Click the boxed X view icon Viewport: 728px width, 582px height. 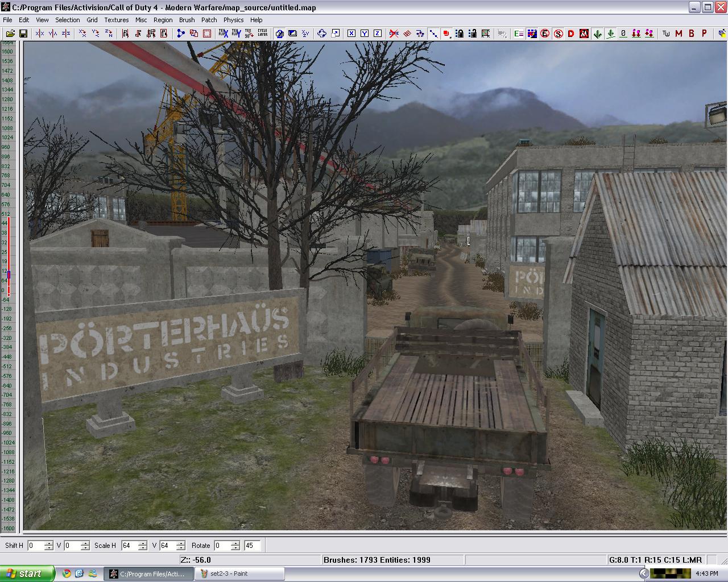coord(351,34)
